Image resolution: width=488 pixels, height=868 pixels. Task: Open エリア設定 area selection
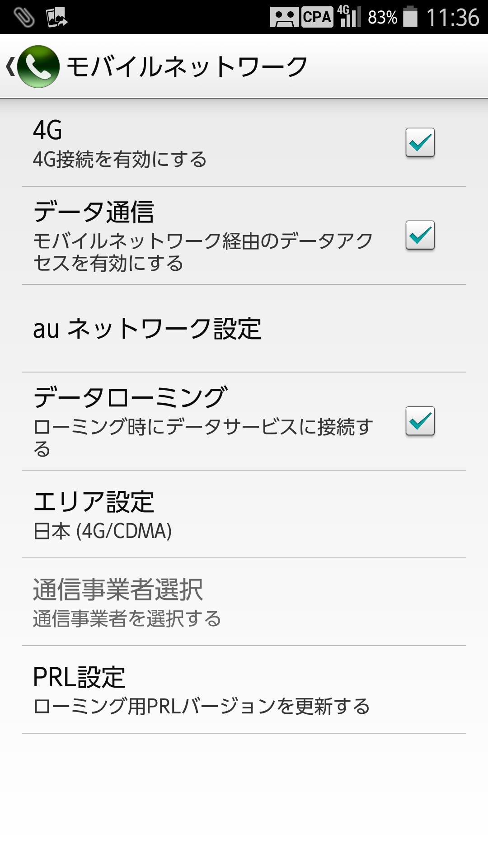pyautogui.click(x=244, y=514)
